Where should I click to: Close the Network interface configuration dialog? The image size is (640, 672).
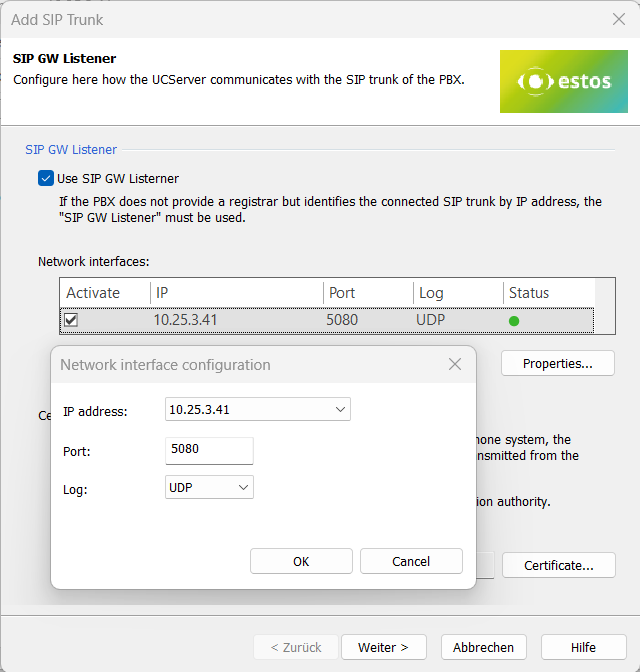tap(455, 365)
